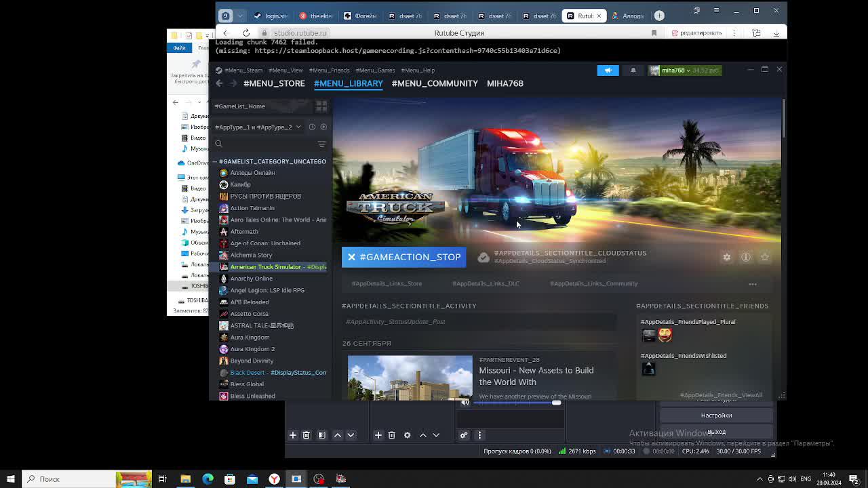868x488 pixels.
Task: Click the ready-to-play filter icon
Action: 323,127
